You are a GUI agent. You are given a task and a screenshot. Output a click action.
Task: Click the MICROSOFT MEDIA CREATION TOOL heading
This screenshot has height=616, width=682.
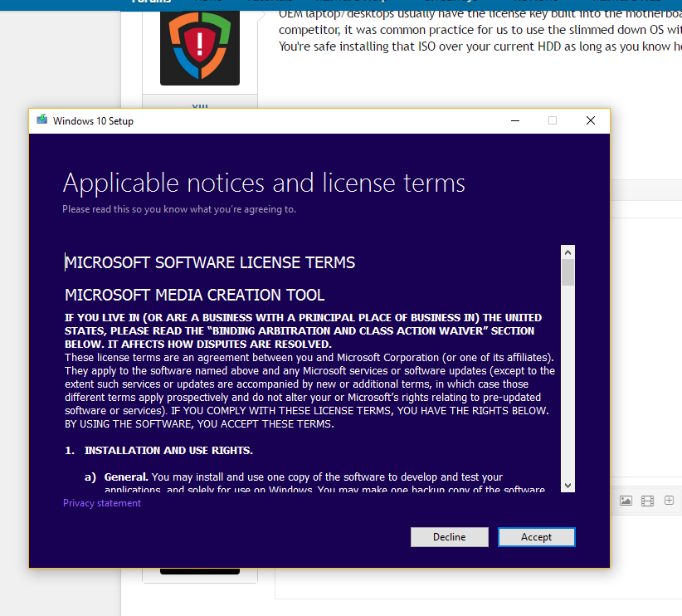[194, 295]
